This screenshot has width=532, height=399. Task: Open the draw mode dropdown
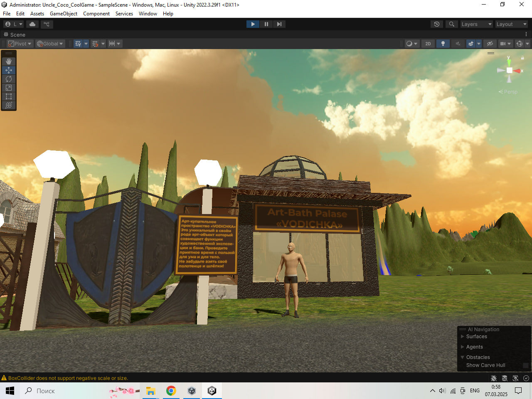pyautogui.click(x=411, y=44)
